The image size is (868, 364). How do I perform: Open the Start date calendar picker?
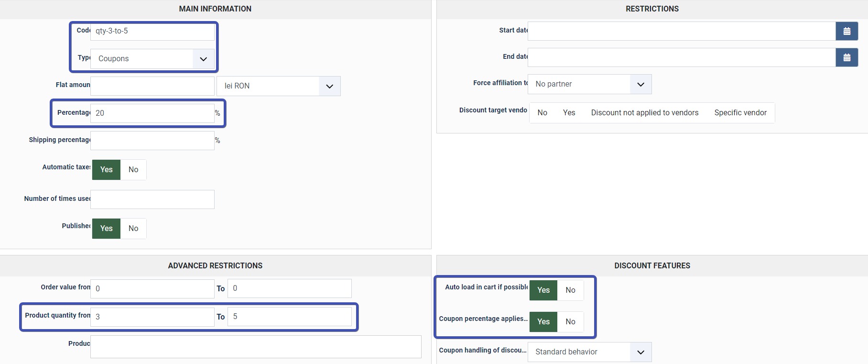pyautogui.click(x=846, y=32)
